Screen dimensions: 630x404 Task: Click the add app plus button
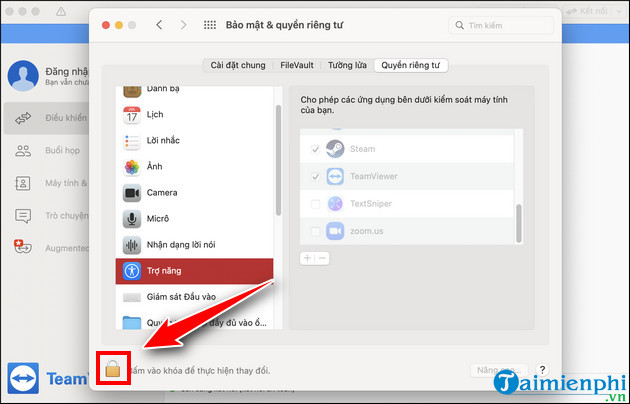click(x=307, y=258)
